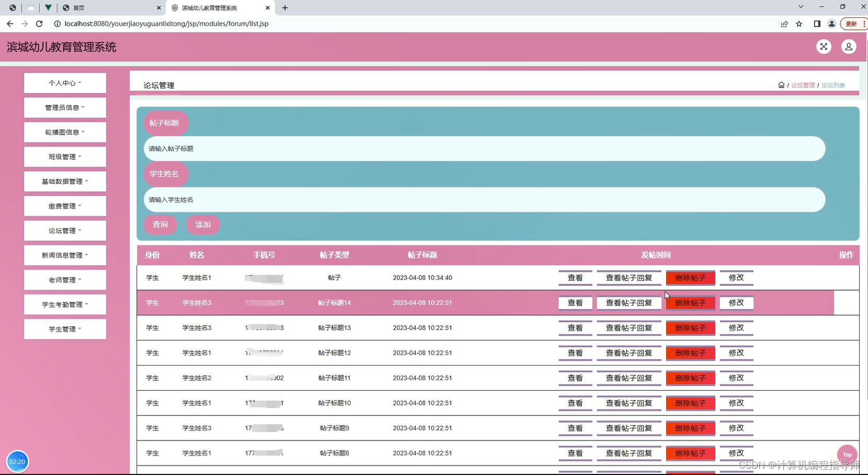
Task: Click the browser address bar URL
Action: [166, 24]
